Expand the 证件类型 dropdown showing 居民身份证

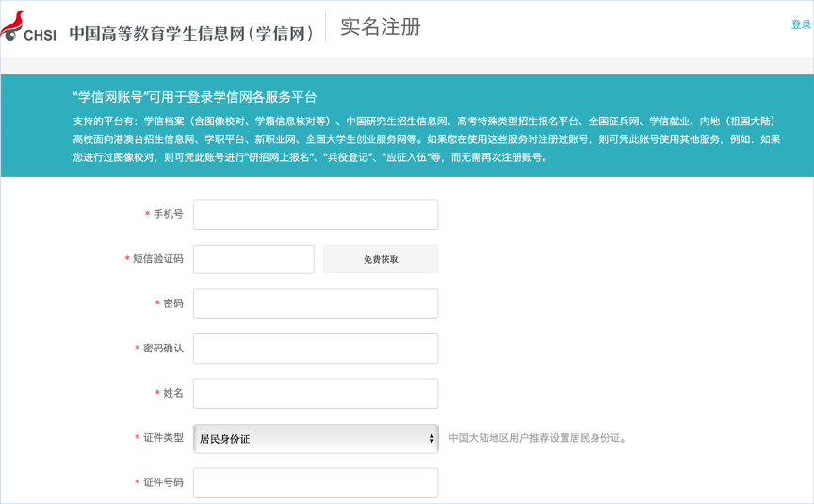click(315, 438)
